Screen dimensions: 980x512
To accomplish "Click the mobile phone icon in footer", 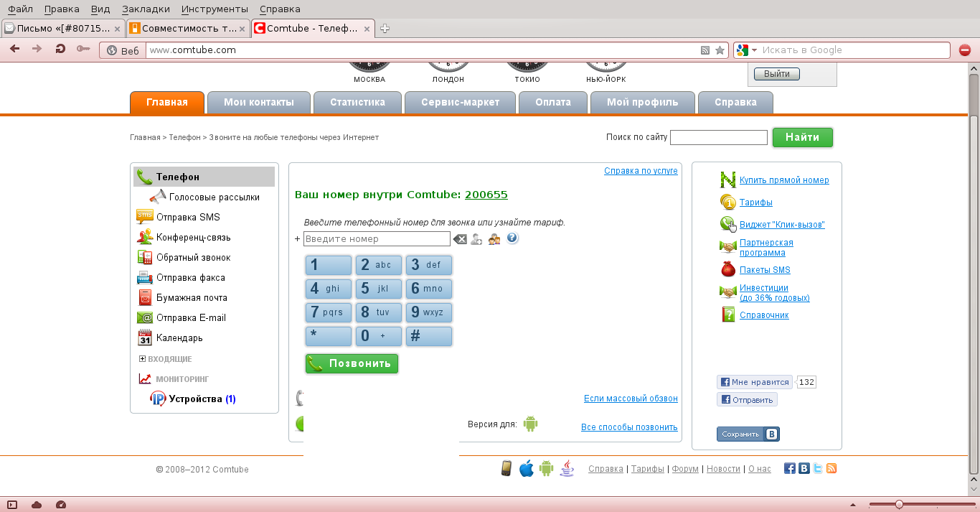I will pyautogui.click(x=507, y=468).
